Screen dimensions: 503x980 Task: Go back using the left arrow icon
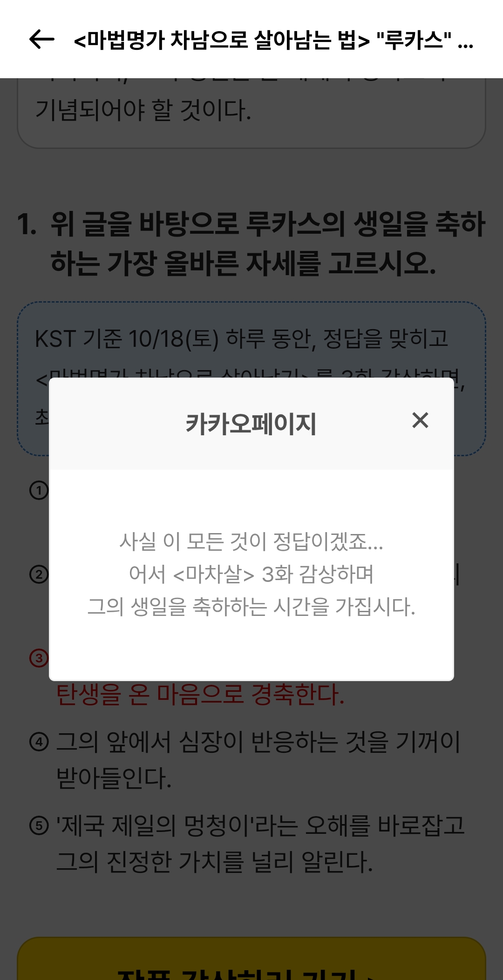click(42, 39)
